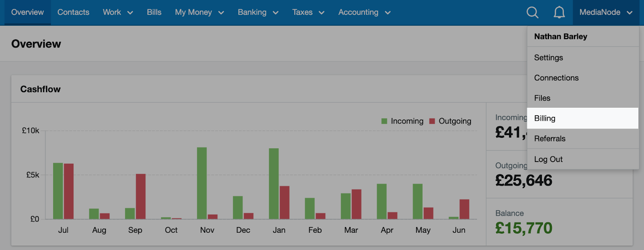Open the notifications bell
The width and height of the screenshot is (644, 250).
tap(559, 12)
